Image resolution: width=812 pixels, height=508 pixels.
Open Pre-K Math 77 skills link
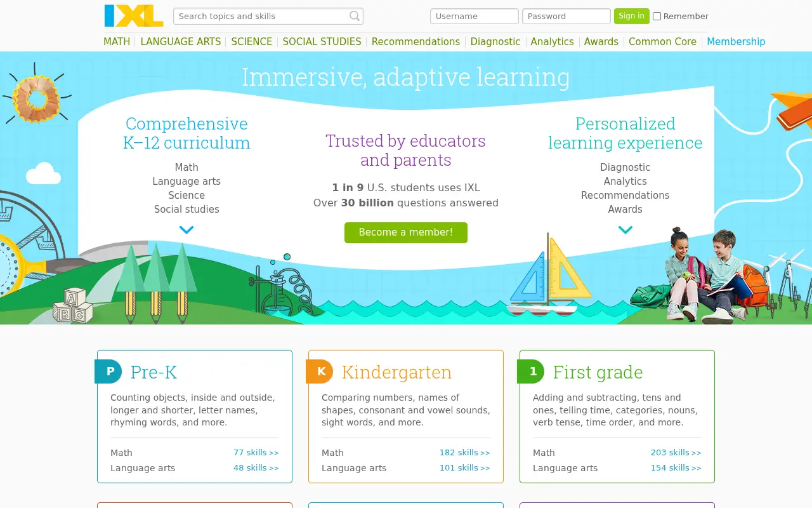256,453
